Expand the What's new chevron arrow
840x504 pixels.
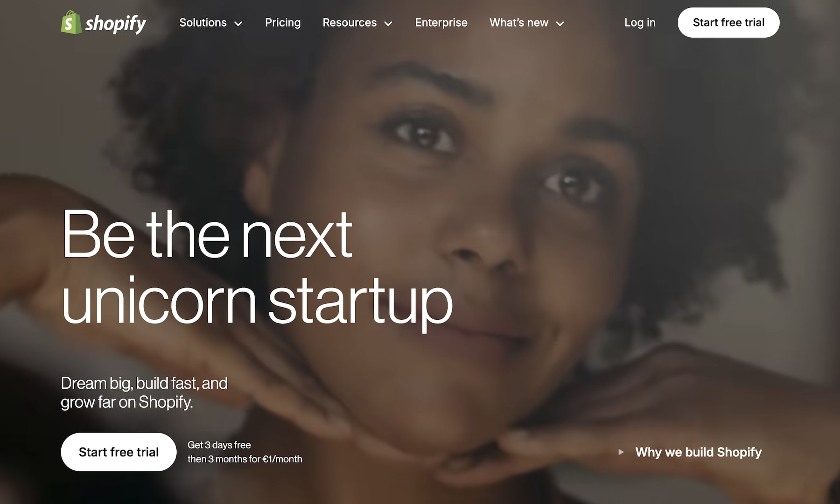click(560, 23)
